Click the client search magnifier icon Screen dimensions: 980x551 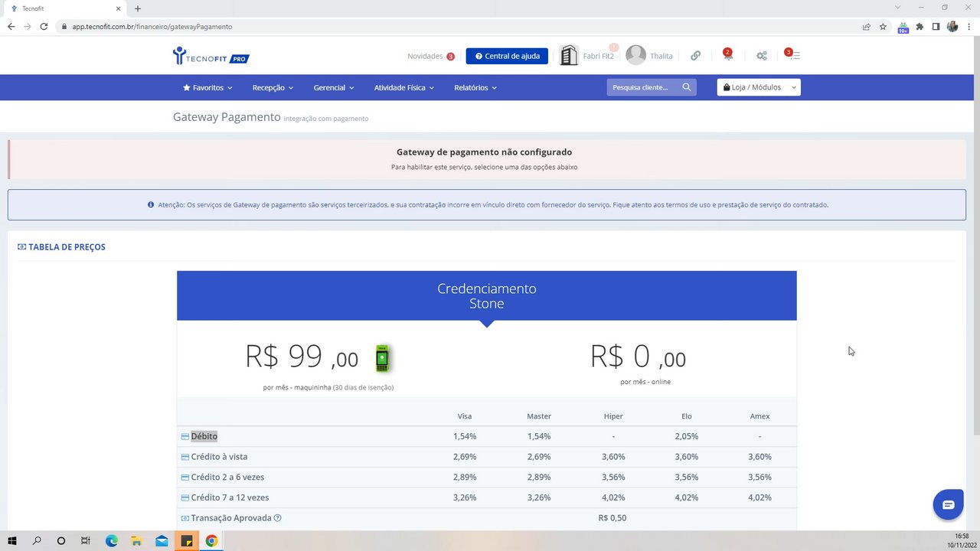(x=687, y=87)
